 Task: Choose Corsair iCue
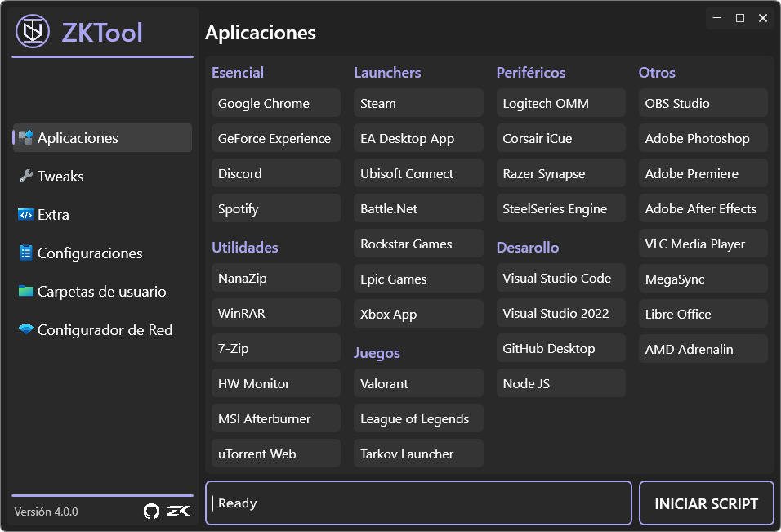click(x=561, y=138)
